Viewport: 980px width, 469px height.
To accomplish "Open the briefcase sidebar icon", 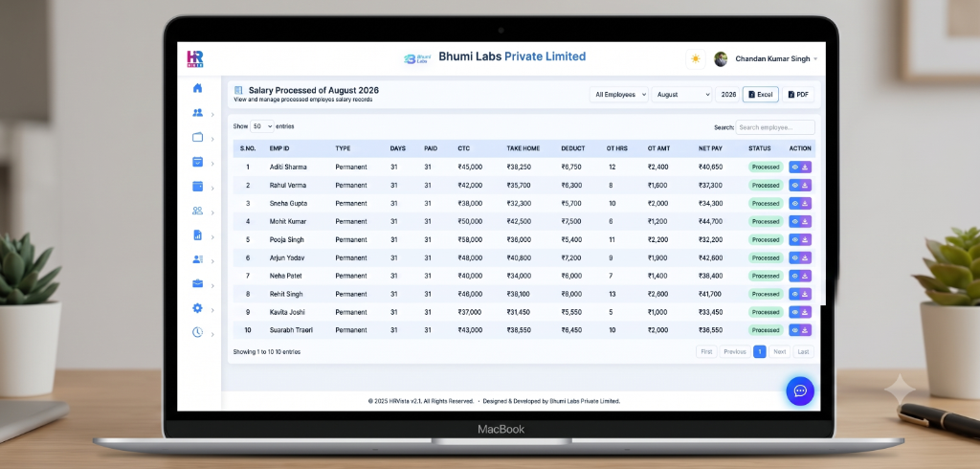I will tap(197, 283).
